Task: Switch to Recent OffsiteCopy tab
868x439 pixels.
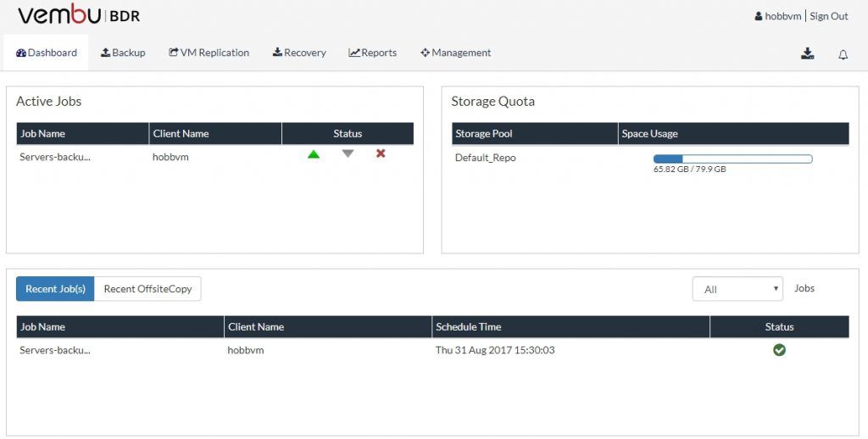Action: [147, 289]
